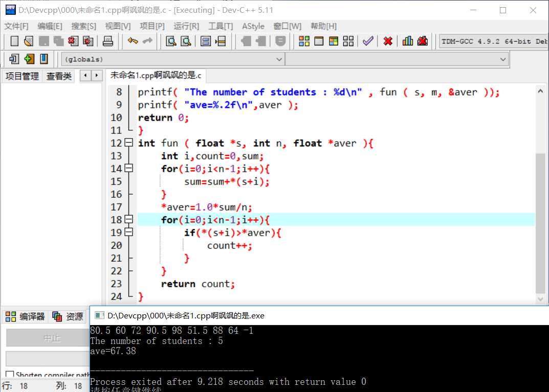Open the 工具[T] menu
This screenshot has height=392, width=549.
pos(221,26)
